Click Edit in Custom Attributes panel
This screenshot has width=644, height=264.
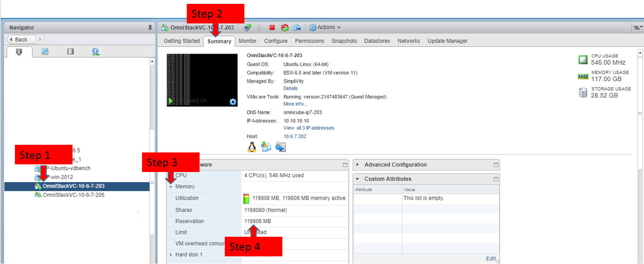pos(491,258)
